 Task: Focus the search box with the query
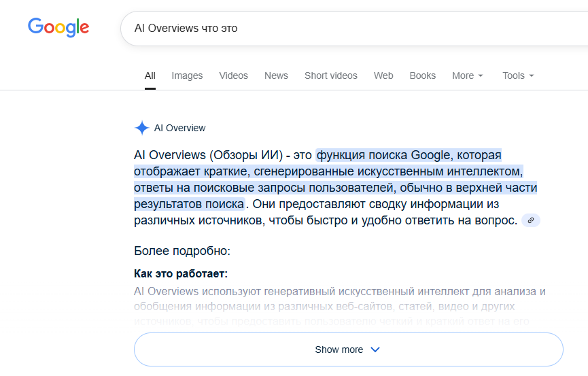(x=354, y=29)
